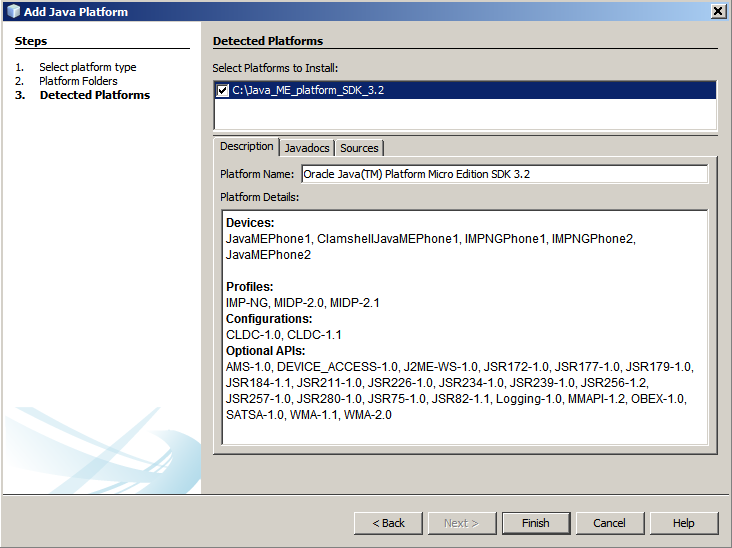Click empty space below the platform list entry
The height and width of the screenshot is (548, 732).
(x=465, y=114)
